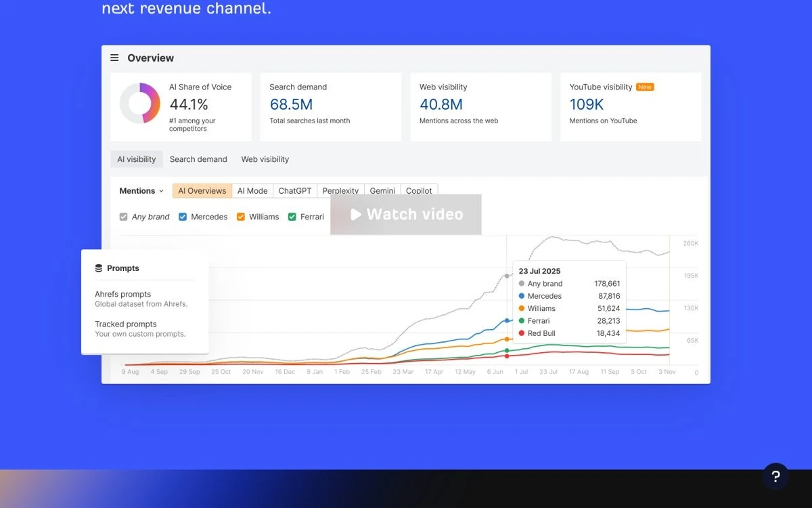Select the AI Mode platform tab
812x508 pixels.
pos(252,191)
